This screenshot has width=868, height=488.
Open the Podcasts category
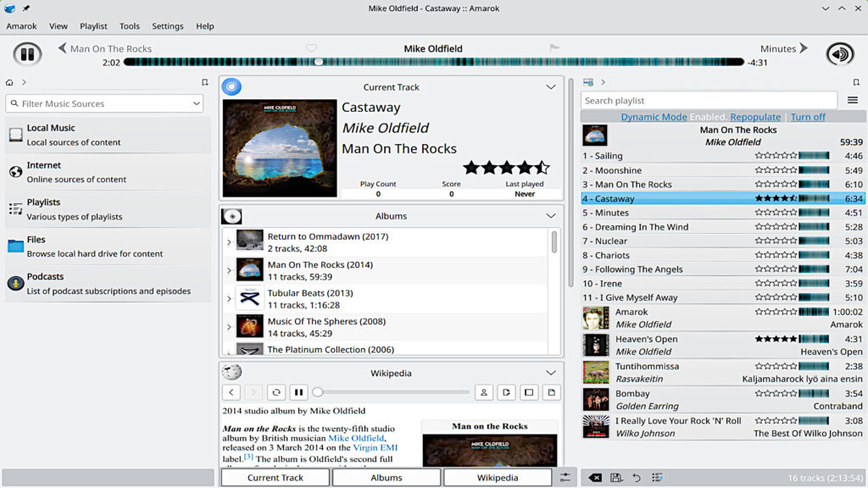108,283
